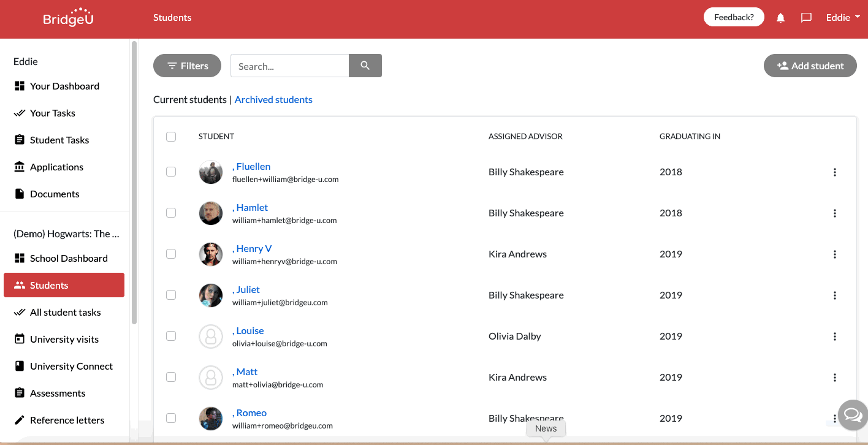Screen dimensions: 868x445
Task: Open Applications in sidebar
Action: (x=64, y=167)
